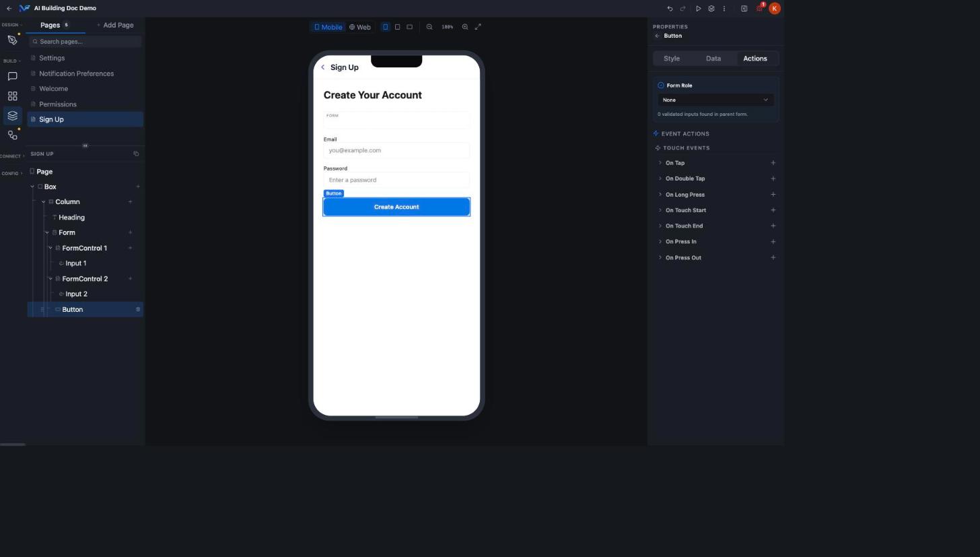Toggle the side panel layout icon
980x557 pixels.
click(744, 9)
